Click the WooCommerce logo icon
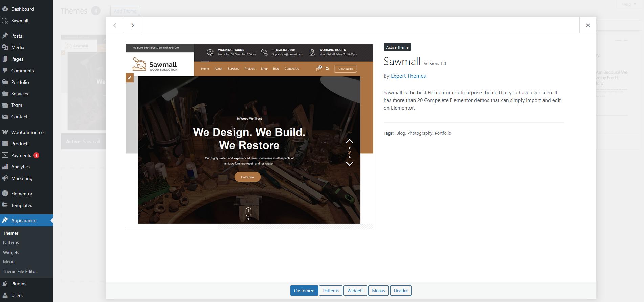This screenshot has width=644, height=302. click(5, 132)
